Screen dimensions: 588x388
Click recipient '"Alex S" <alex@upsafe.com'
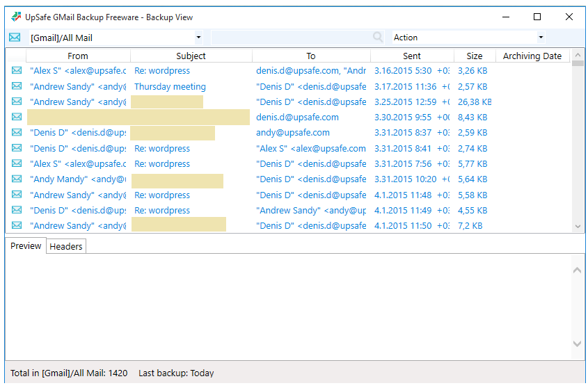pyautogui.click(x=311, y=148)
